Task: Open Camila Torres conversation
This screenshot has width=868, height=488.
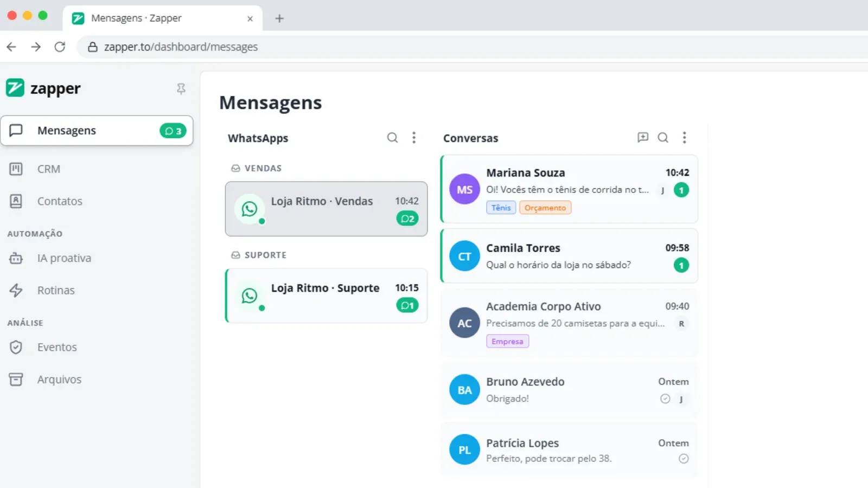Action: point(569,256)
